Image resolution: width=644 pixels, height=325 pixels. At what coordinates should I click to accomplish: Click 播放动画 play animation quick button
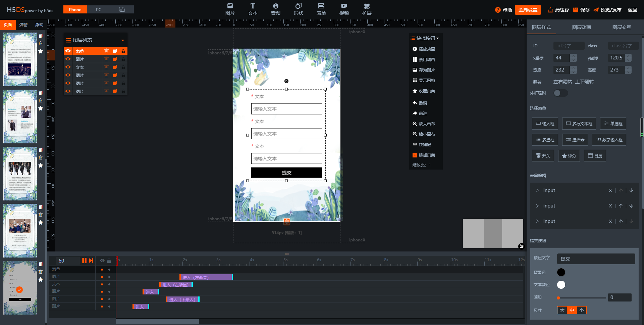click(x=424, y=49)
